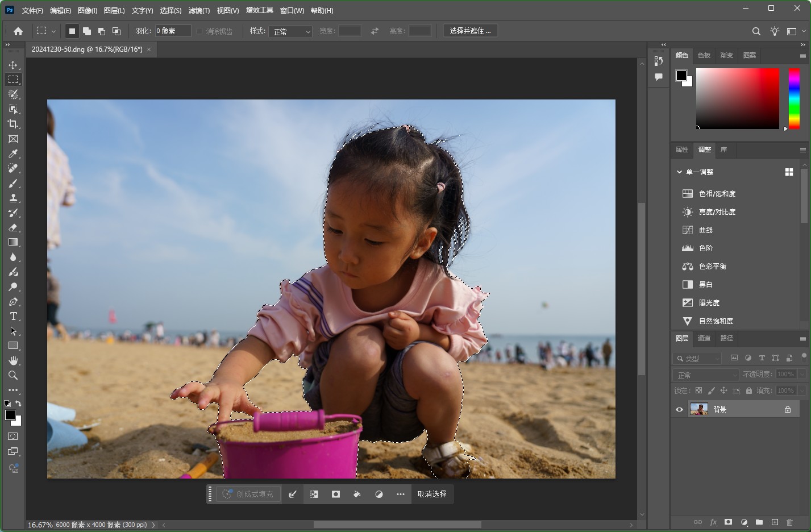Open the 文件(F) menu

[32, 11]
